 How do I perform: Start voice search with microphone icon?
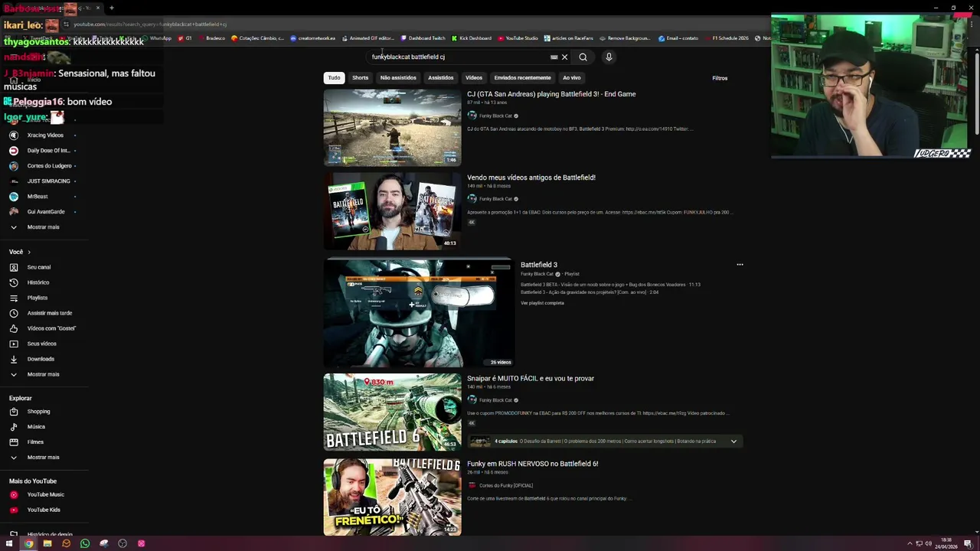[x=609, y=57]
